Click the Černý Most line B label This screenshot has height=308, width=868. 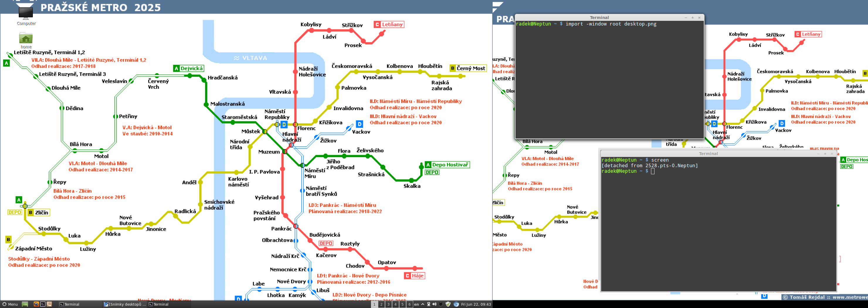[x=468, y=68]
